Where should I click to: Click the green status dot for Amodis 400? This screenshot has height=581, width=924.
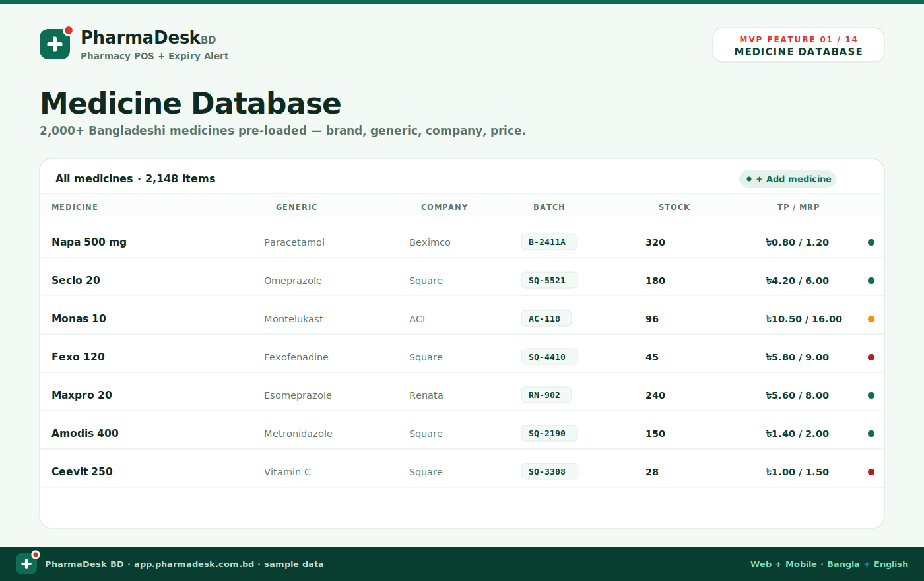871,434
